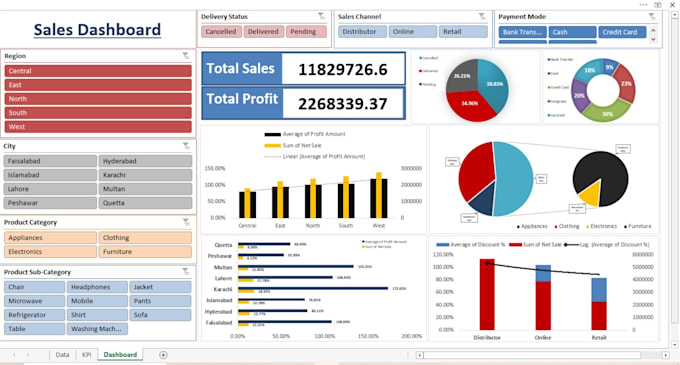This screenshot has width=680, height=365.
Task: Select Jacket sub-category
Action: coord(160,287)
